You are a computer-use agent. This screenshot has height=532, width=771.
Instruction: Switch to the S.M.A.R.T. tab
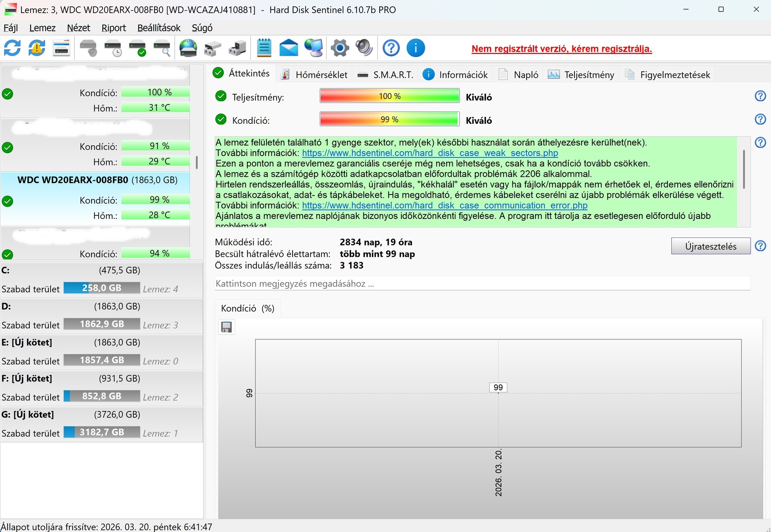[x=385, y=75]
